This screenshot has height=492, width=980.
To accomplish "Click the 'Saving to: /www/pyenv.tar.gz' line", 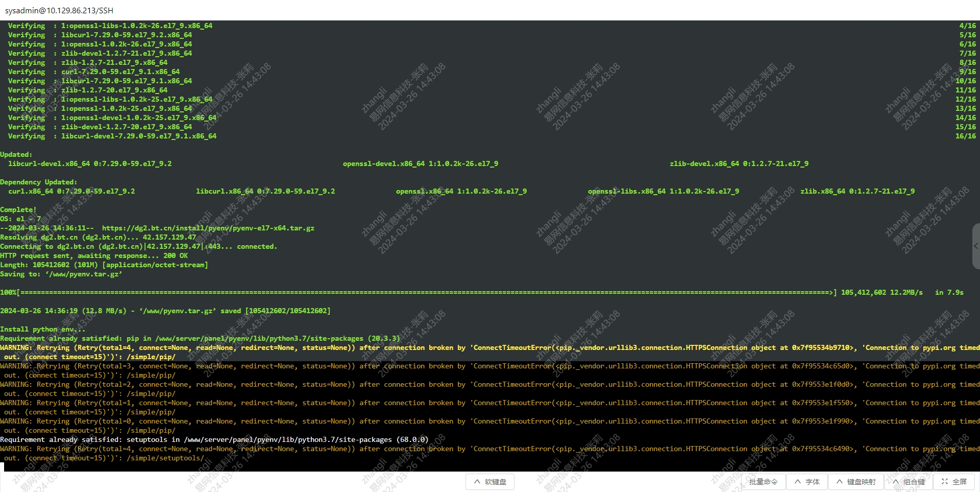I will coord(61,274).
